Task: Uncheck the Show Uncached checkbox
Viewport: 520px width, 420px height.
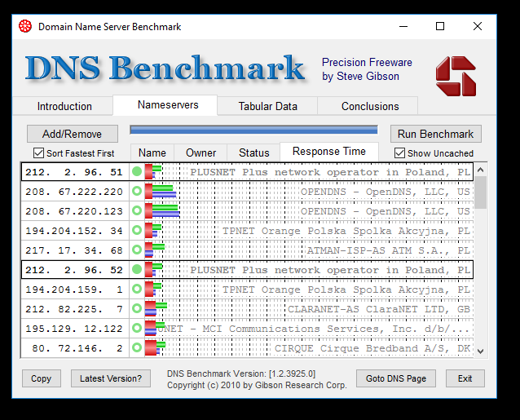Action: [400, 153]
